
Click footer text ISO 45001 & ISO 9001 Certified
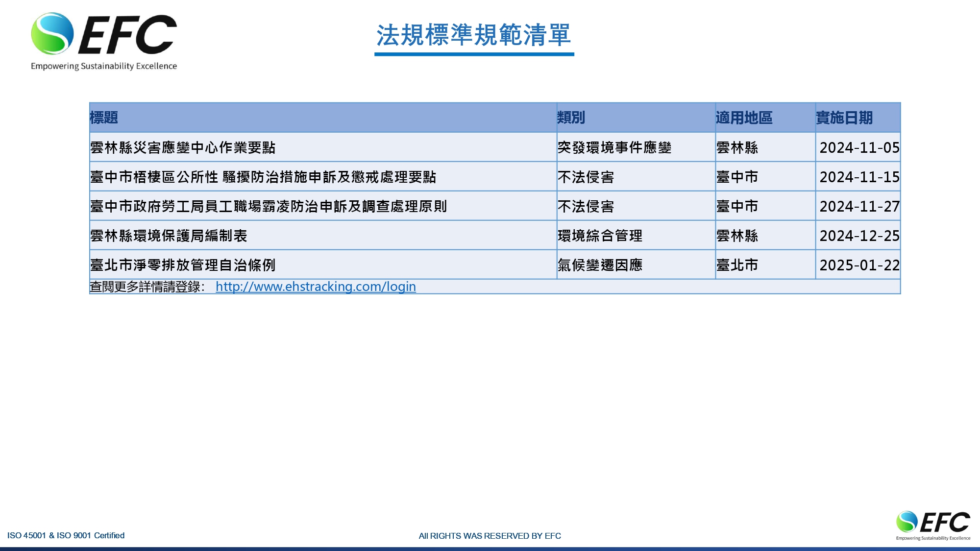(66, 535)
